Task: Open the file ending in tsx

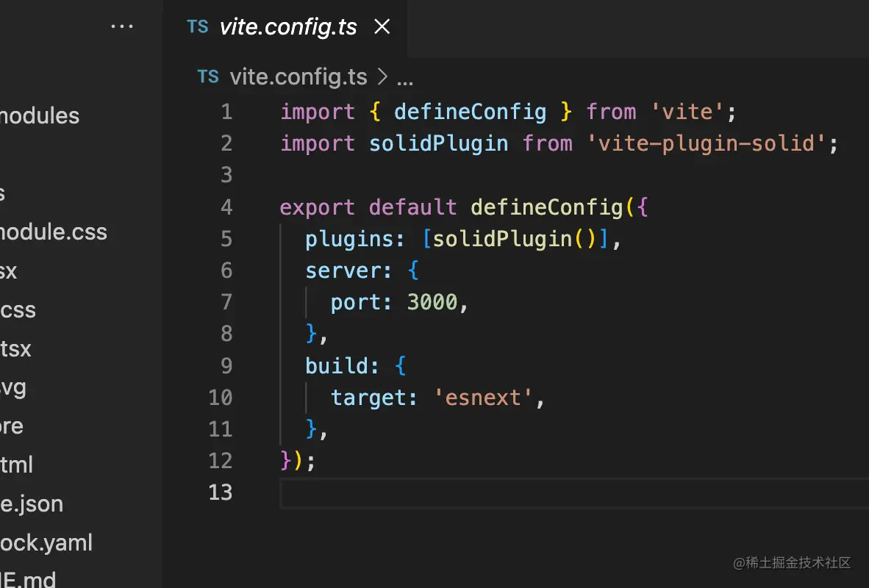Action: coord(15,348)
